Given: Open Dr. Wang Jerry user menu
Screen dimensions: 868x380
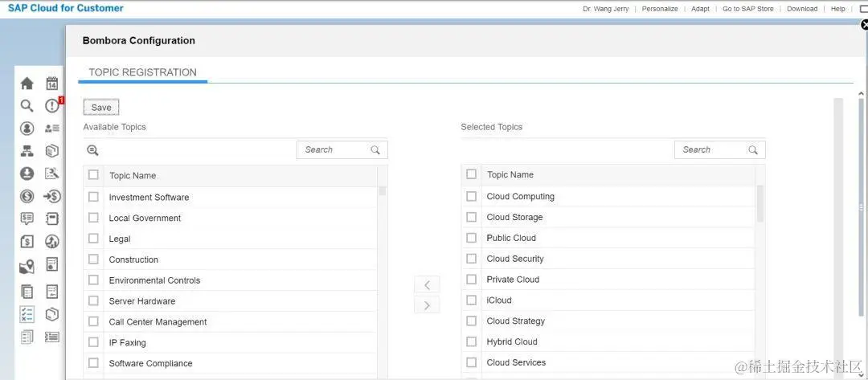Looking at the screenshot, I should [x=606, y=9].
